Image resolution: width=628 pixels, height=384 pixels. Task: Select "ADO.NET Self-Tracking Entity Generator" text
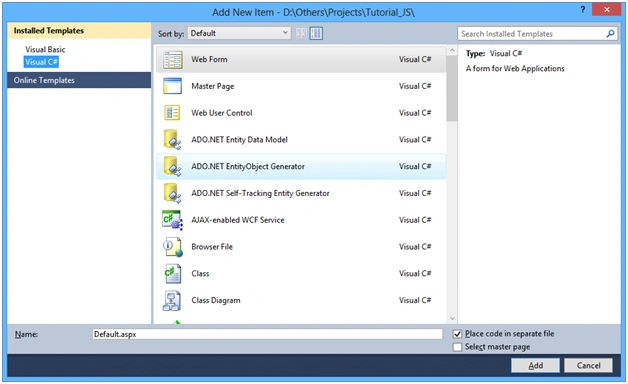260,193
